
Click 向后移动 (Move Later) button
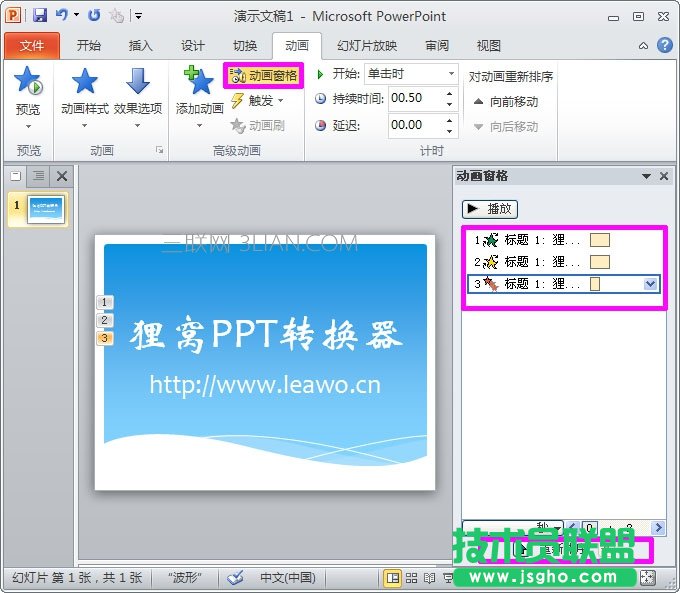click(506, 127)
